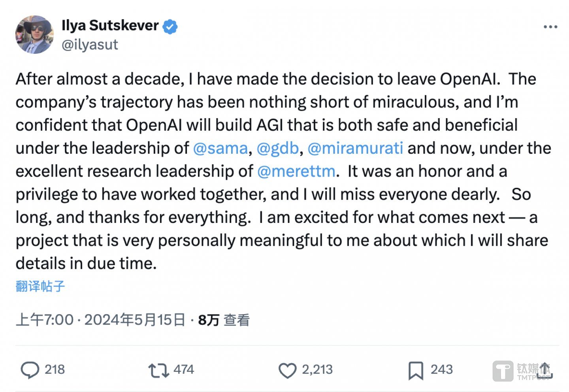Open the @sama mention link

click(220, 148)
